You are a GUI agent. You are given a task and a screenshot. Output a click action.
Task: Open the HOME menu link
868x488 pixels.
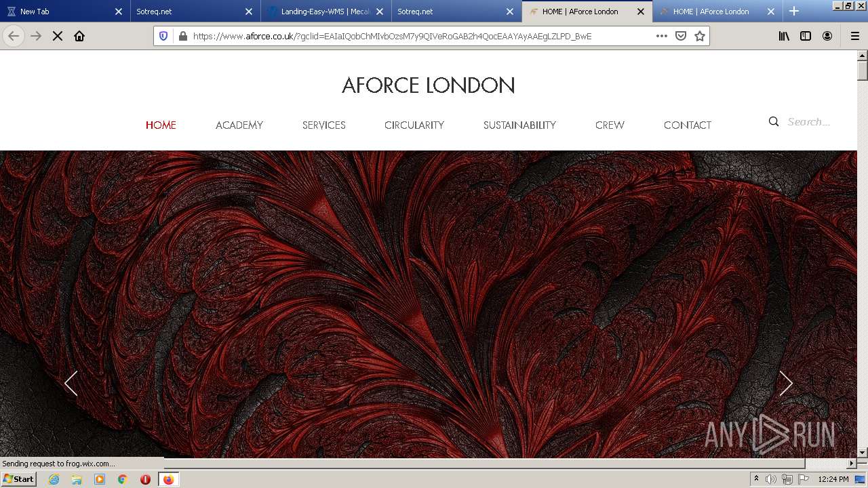(161, 125)
